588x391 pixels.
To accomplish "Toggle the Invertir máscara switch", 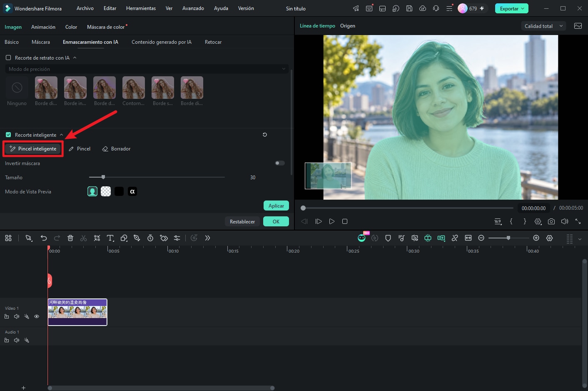I will pos(280,163).
